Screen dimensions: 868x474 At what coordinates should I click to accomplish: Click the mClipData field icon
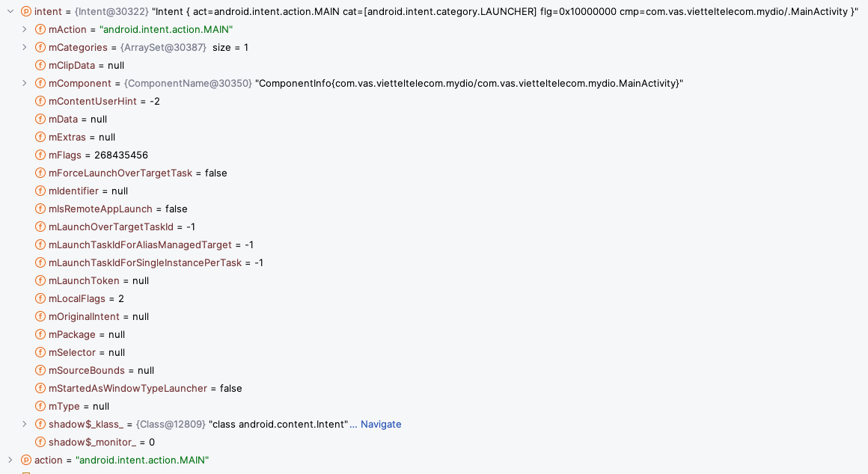(40, 65)
